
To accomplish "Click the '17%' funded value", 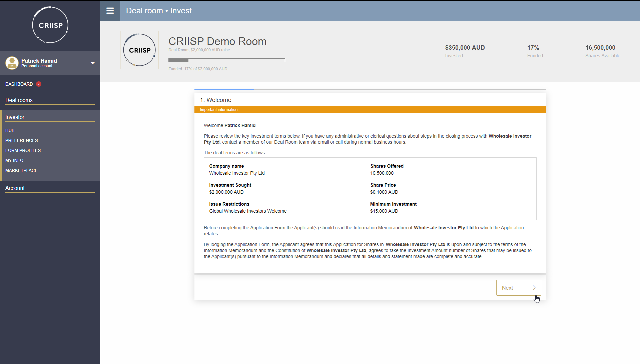I will [533, 48].
